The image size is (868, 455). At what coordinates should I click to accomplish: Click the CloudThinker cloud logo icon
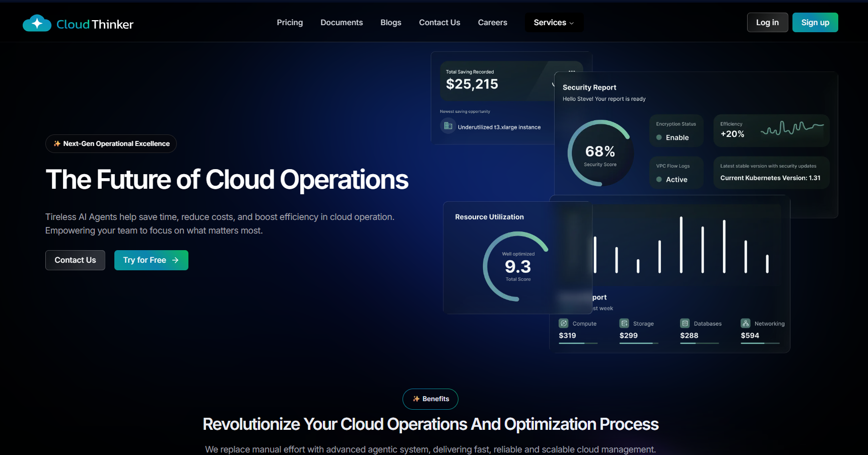[x=37, y=23]
